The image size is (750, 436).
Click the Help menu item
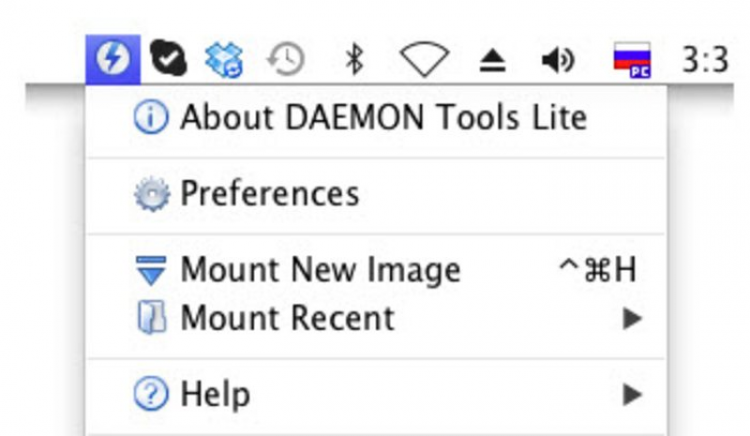214,394
